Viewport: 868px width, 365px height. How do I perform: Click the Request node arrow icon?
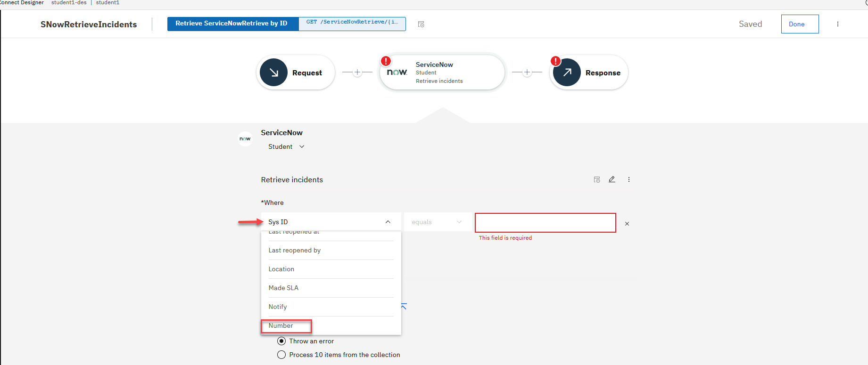[x=273, y=73]
